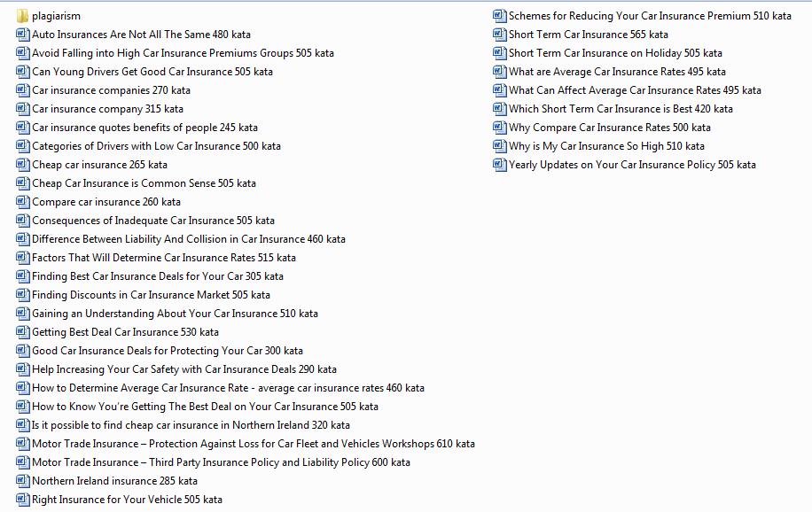The image size is (812, 512).
Task: Click Word icon for Yearly Updates on Your Car Insurance Policy
Action: (499, 165)
